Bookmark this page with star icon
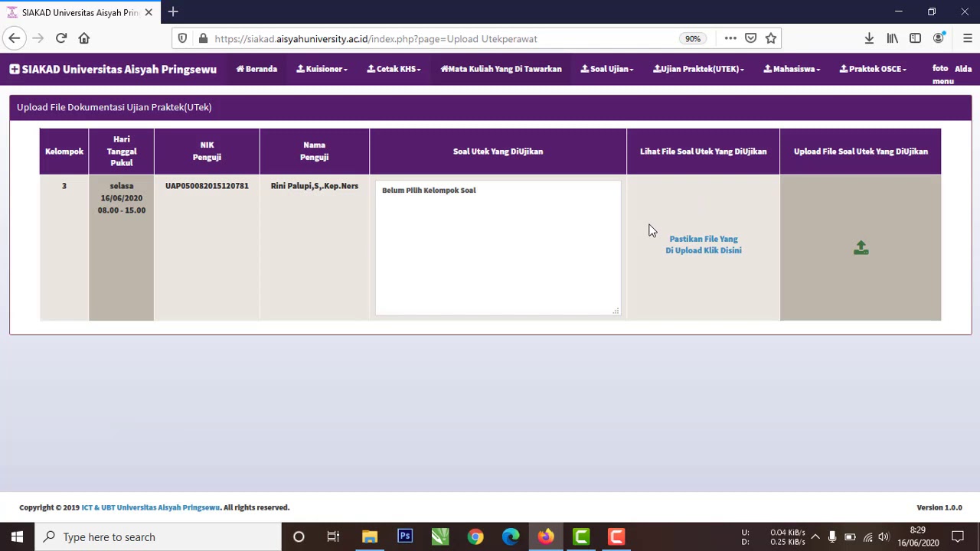980x551 pixels. [771, 38]
